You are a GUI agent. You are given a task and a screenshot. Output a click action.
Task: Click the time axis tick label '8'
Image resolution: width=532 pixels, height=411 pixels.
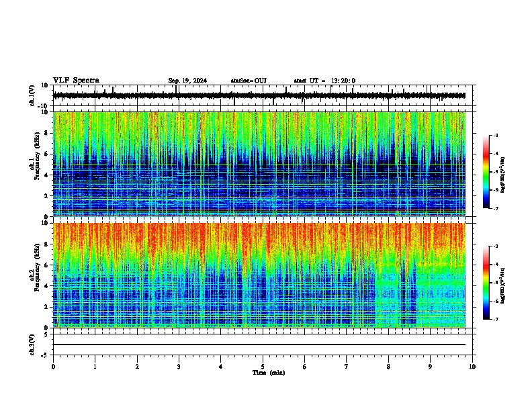coord(388,367)
